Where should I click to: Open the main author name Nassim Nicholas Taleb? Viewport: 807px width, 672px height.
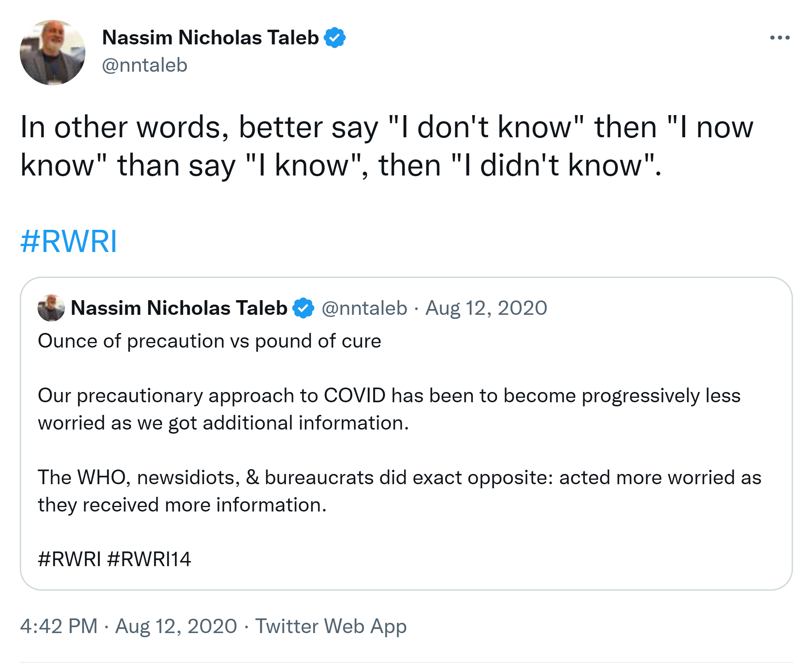210,38
